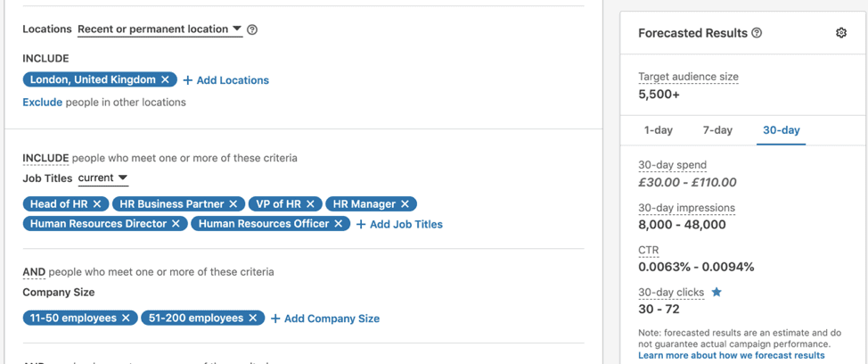Click the Locations help question icon

[x=252, y=29]
